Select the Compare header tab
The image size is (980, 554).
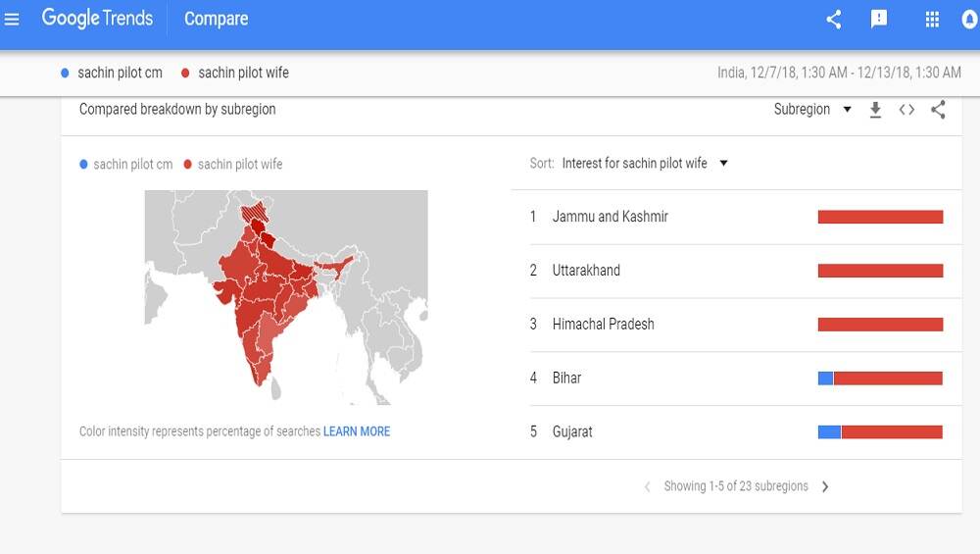pos(217,19)
